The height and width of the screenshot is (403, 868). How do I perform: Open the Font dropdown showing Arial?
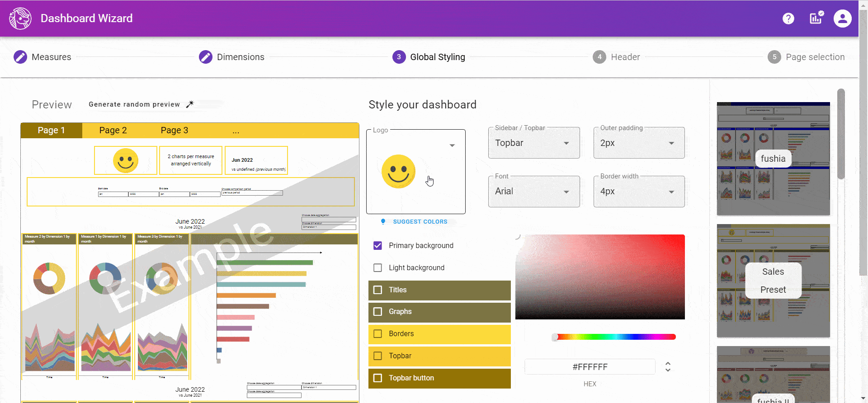534,192
